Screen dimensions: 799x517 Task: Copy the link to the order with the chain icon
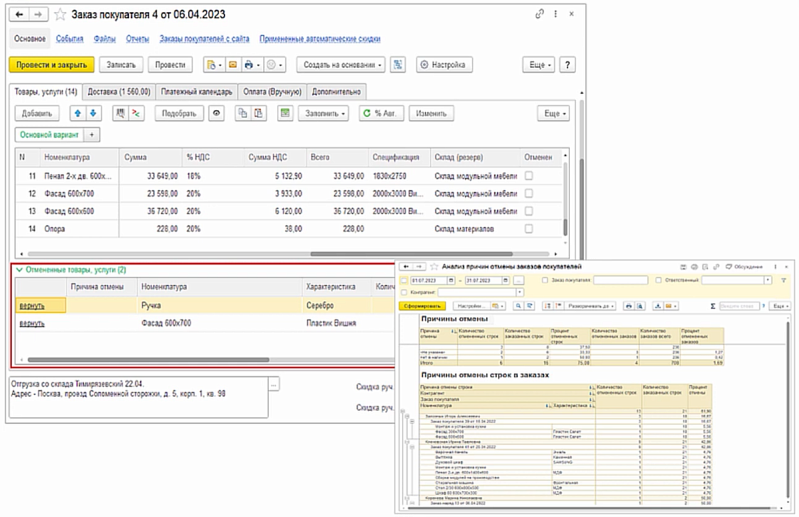(539, 14)
